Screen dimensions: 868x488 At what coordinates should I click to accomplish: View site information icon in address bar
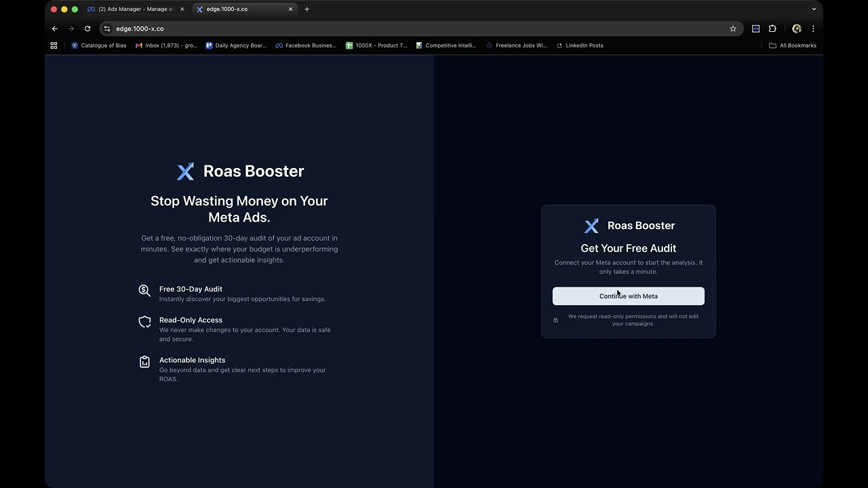click(107, 28)
